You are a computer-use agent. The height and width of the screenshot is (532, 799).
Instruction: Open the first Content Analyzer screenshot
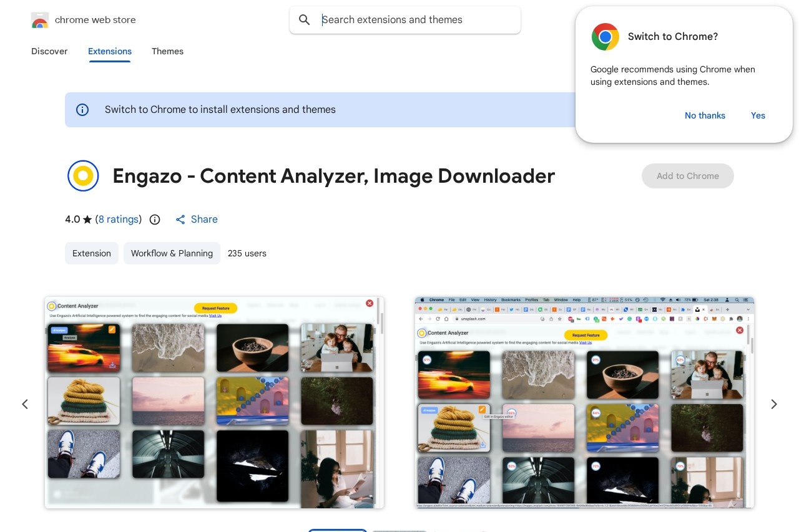click(x=214, y=402)
